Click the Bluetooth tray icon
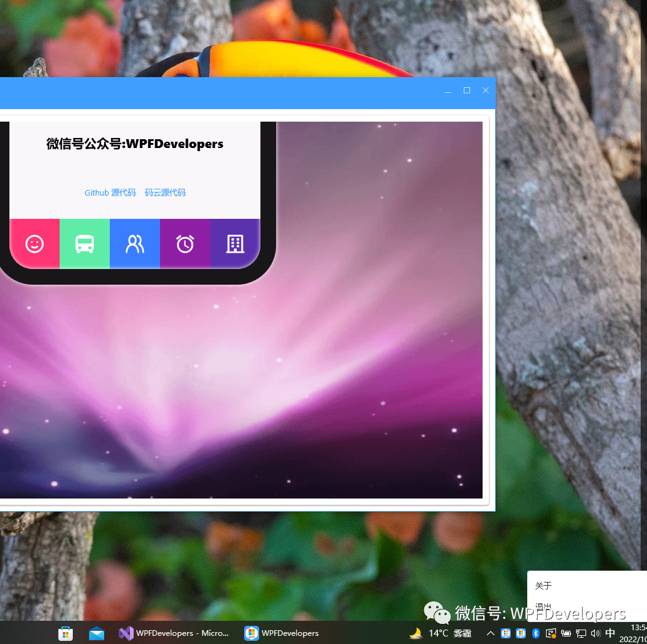This screenshot has height=644, width=647. pyautogui.click(x=536, y=633)
